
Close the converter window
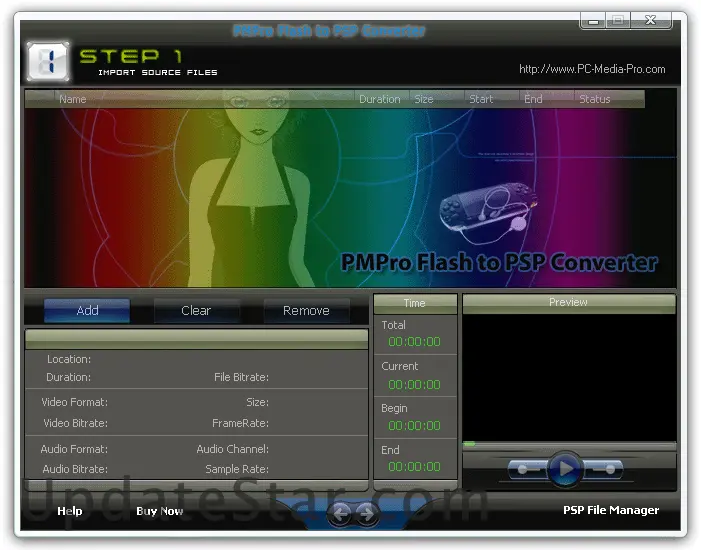[650, 21]
